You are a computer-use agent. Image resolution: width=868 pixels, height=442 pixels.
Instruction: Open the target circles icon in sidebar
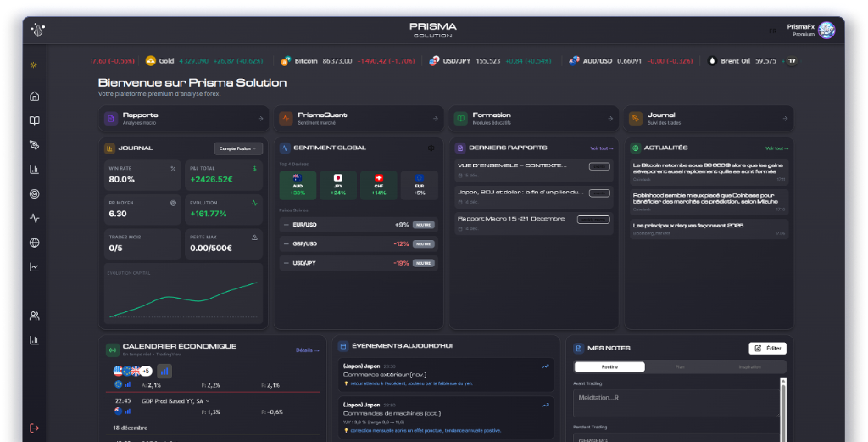tap(34, 194)
